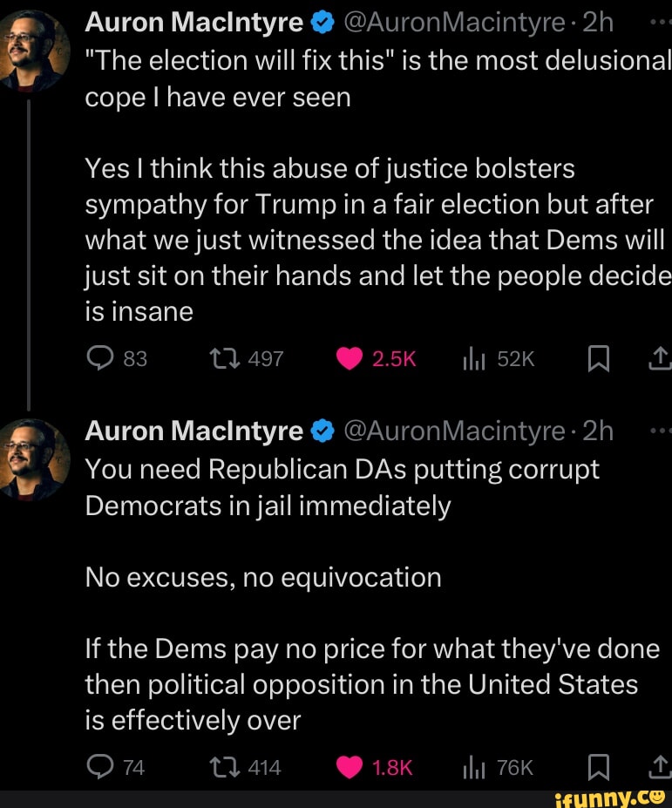Screen dimensions: 672x808
Task: Open more options on the first tweet
Action: click(661, 23)
